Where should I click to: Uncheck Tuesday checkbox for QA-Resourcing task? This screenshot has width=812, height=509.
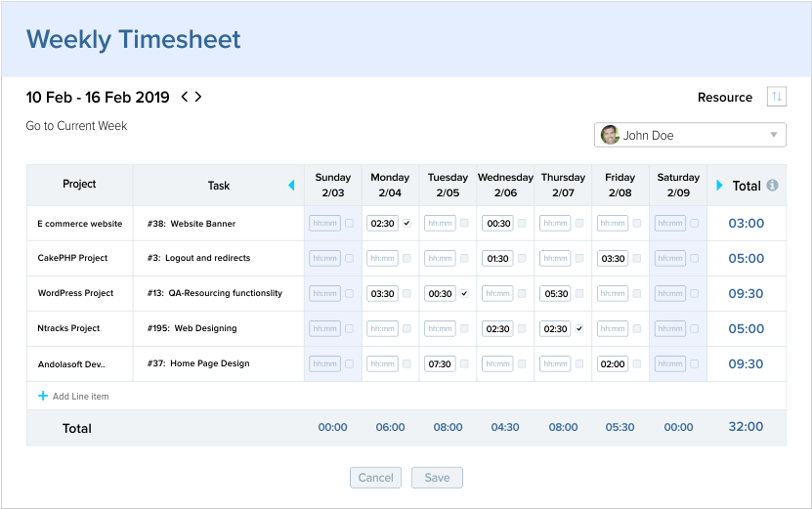[464, 294]
